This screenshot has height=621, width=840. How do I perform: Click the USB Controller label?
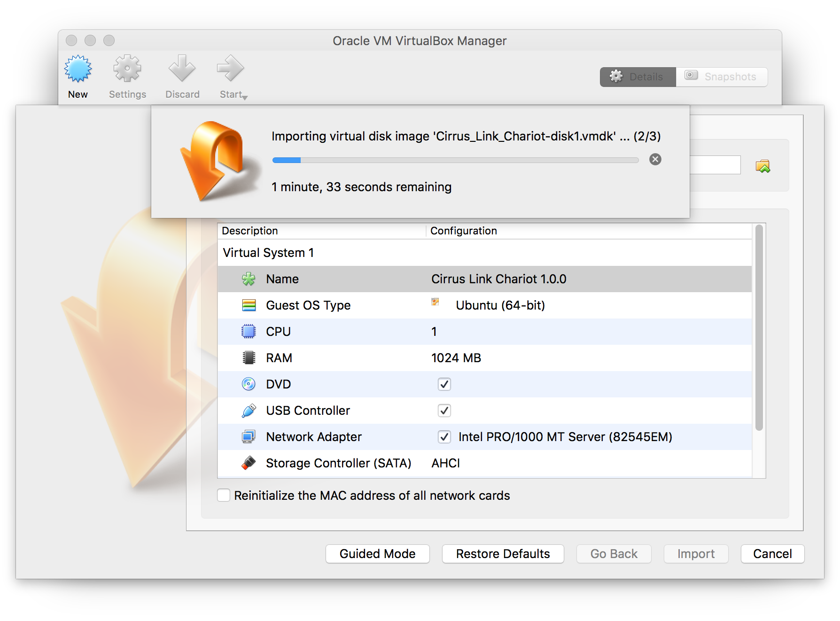pyautogui.click(x=308, y=411)
